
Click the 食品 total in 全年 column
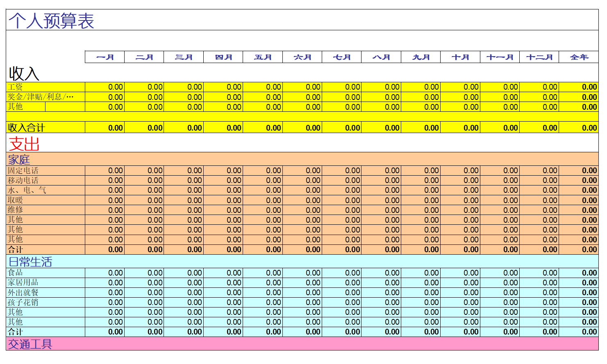point(579,273)
